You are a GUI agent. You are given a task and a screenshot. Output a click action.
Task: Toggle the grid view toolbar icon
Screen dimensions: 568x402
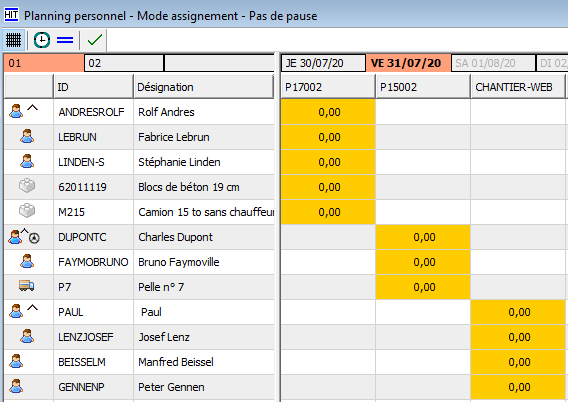click(x=13, y=40)
